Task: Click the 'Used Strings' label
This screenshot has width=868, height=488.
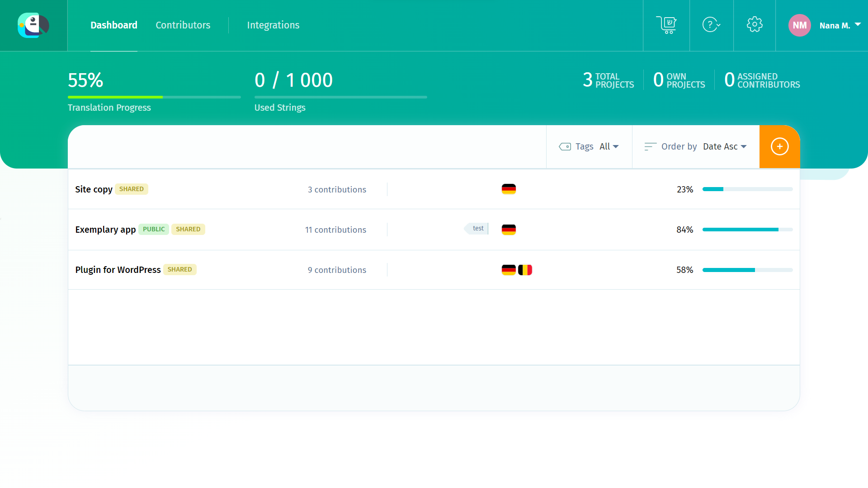Action: point(280,108)
